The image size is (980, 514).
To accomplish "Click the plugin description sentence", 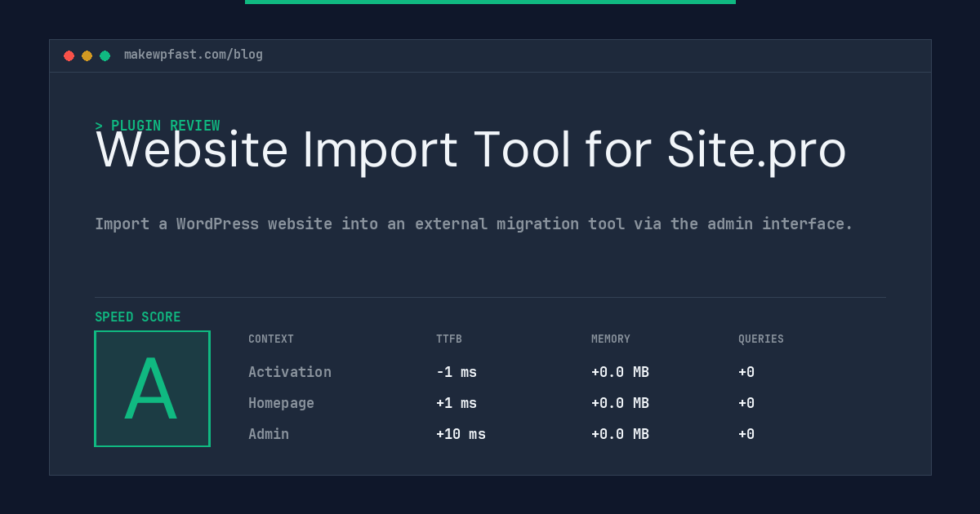I will click(474, 224).
